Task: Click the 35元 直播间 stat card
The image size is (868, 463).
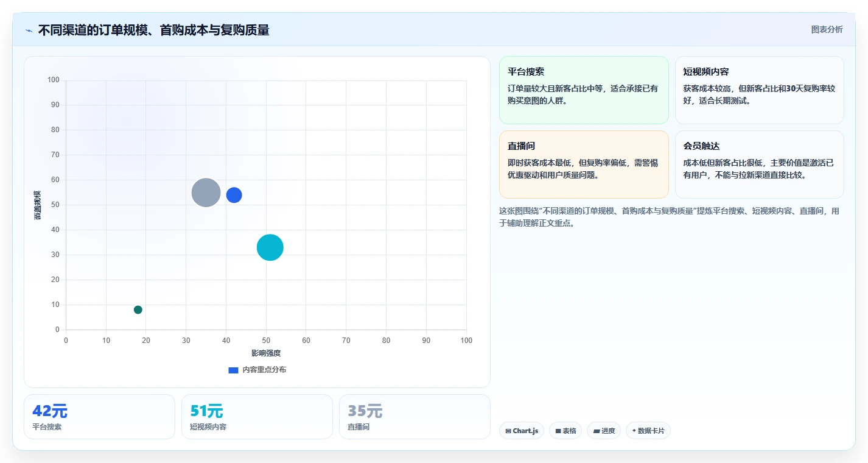Action: [415, 417]
